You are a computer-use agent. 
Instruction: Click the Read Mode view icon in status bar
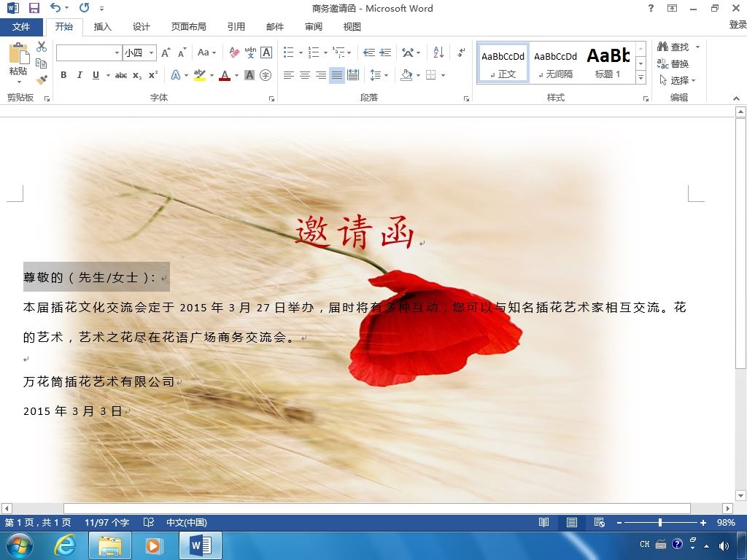[x=543, y=522]
